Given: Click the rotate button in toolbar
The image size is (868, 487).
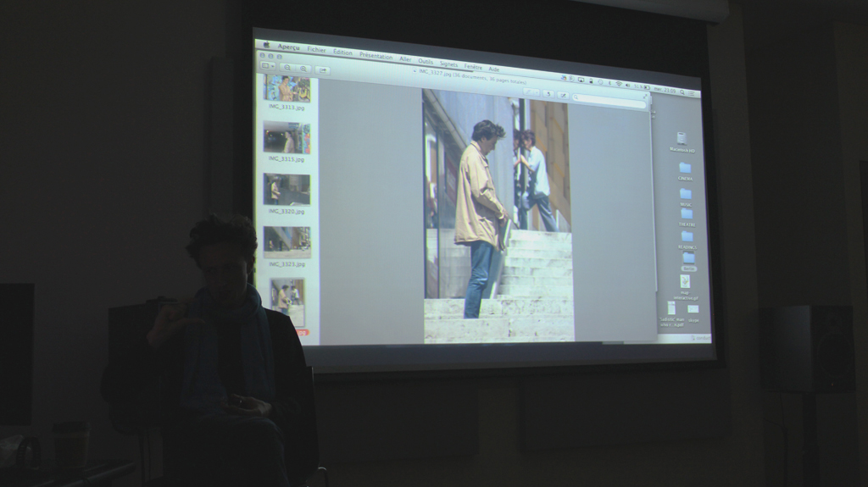Looking at the screenshot, I should pos(549,93).
